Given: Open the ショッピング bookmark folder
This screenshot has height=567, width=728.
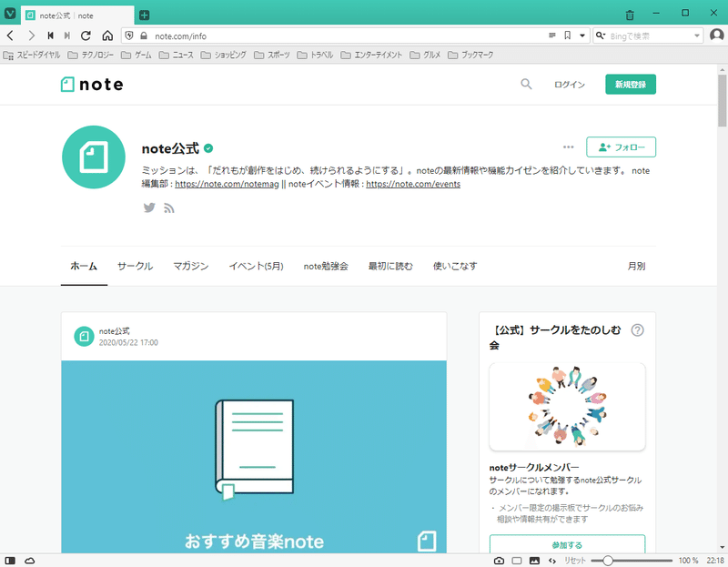Looking at the screenshot, I should [x=223, y=55].
